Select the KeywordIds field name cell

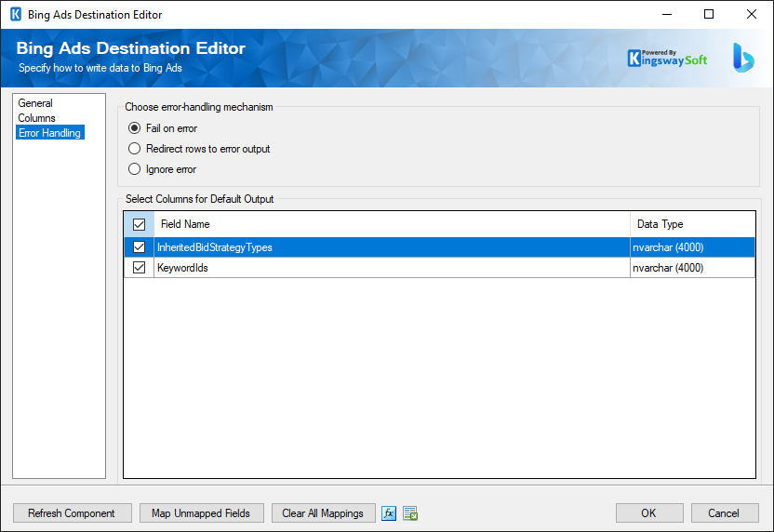point(392,268)
